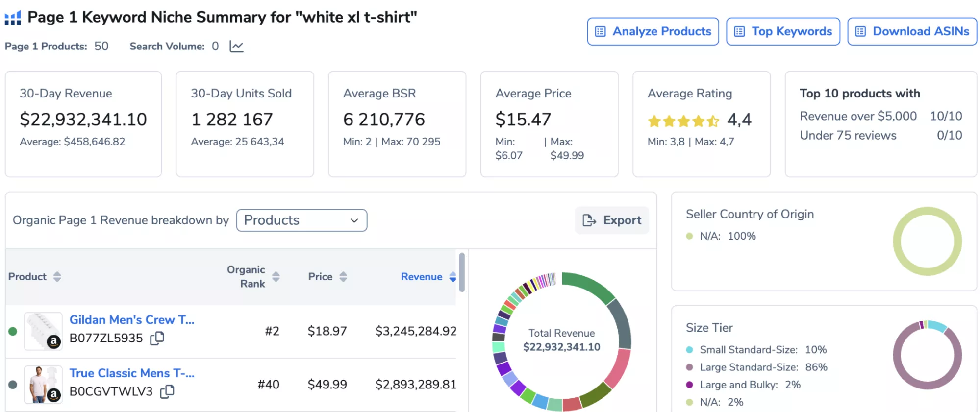This screenshot has height=412, width=980.
Task: Click the Page 1 Products count 50
Action: (101, 47)
